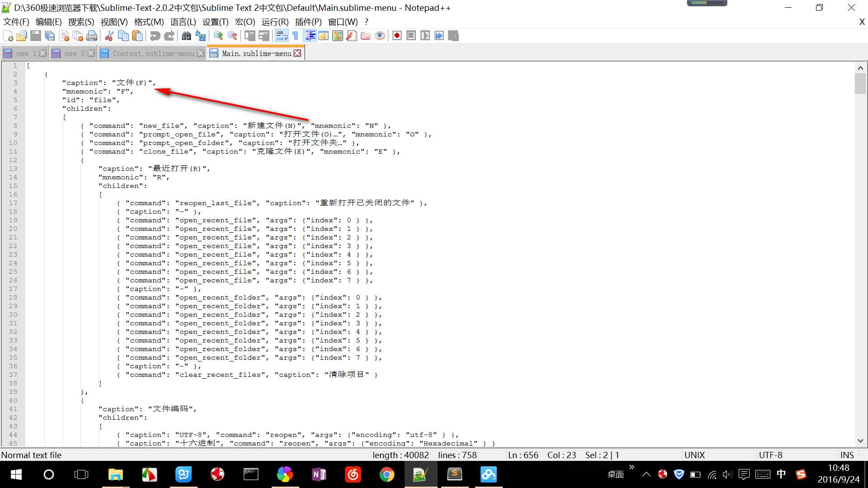Open the 宏(O) menu

click(245, 22)
